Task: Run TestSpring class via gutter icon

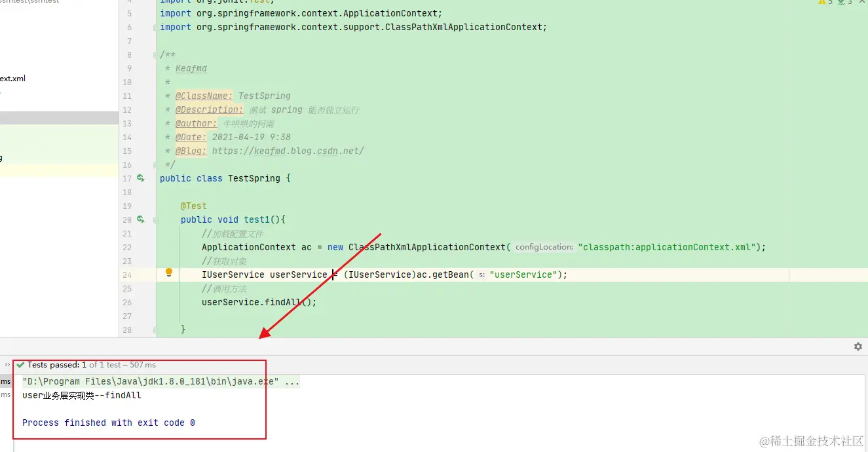Action: 140,178
